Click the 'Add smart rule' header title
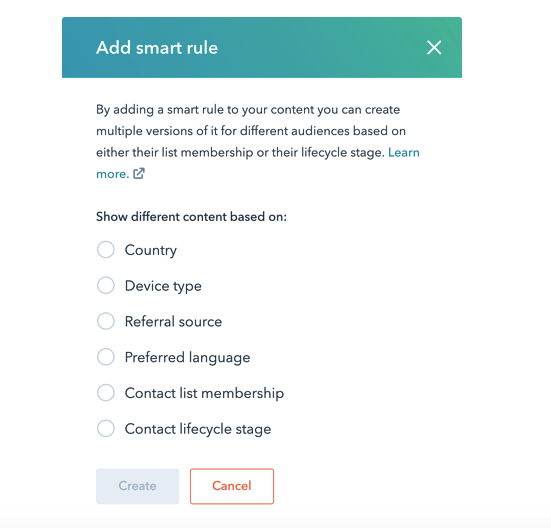The image size is (551, 528). [157, 48]
